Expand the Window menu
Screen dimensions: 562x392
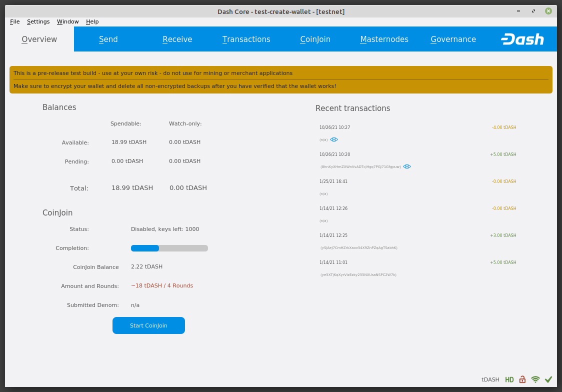pyautogui.click(x=67, y=21)
